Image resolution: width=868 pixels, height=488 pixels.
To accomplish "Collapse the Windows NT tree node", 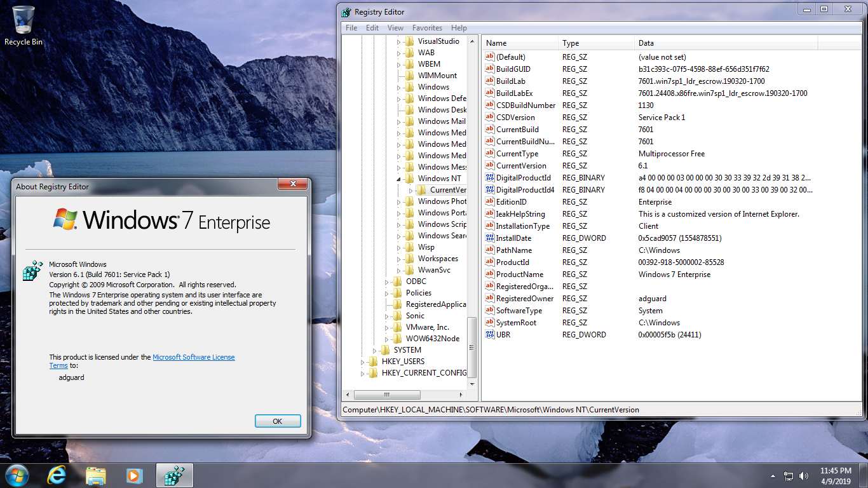I will pyautogui.click(x=399, y=179).
